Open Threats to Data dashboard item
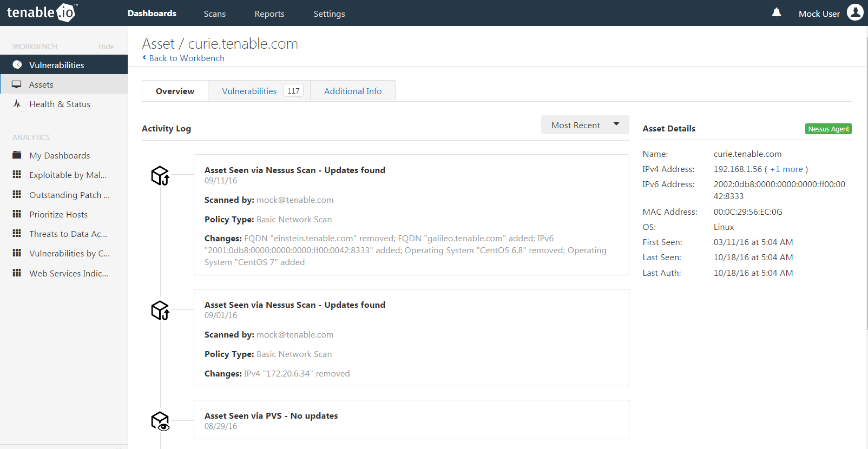The width and height of the screenshot is (868, 449). coord(68,234)
